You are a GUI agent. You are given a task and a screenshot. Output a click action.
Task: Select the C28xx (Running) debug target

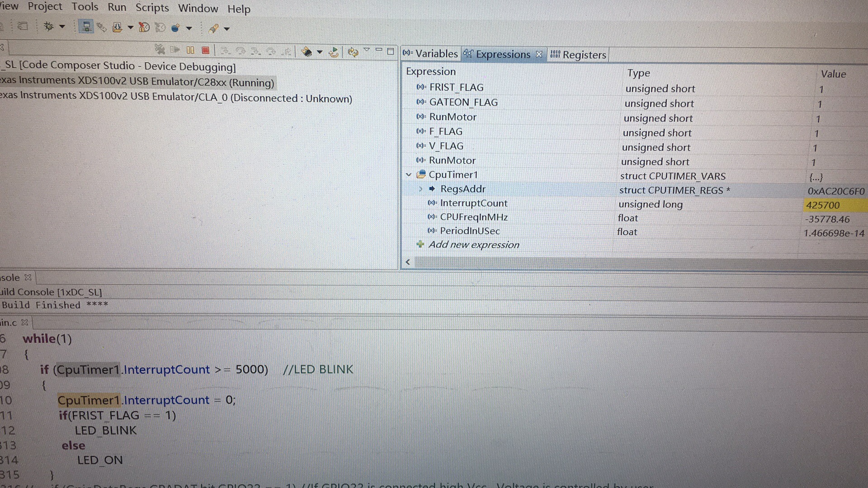136,82
